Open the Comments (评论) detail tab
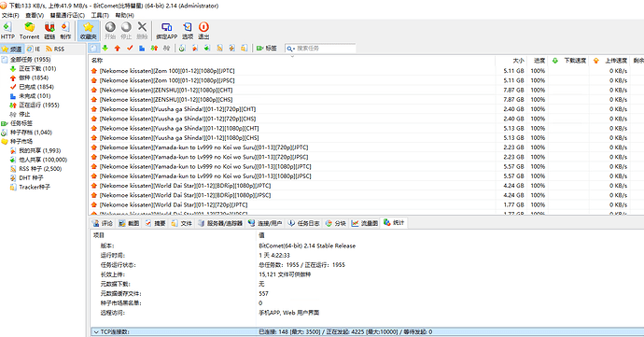This screenshot has width=644, height=337. (x=103, y=223)
